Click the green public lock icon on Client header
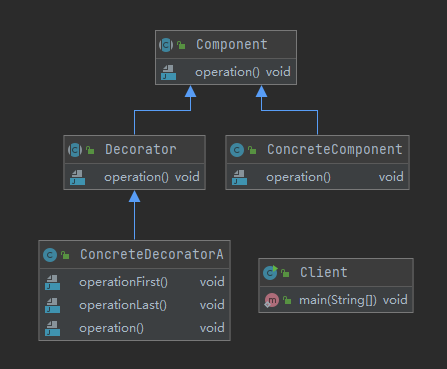This screenshot has width=447, height=369. (x=285, y=273)
